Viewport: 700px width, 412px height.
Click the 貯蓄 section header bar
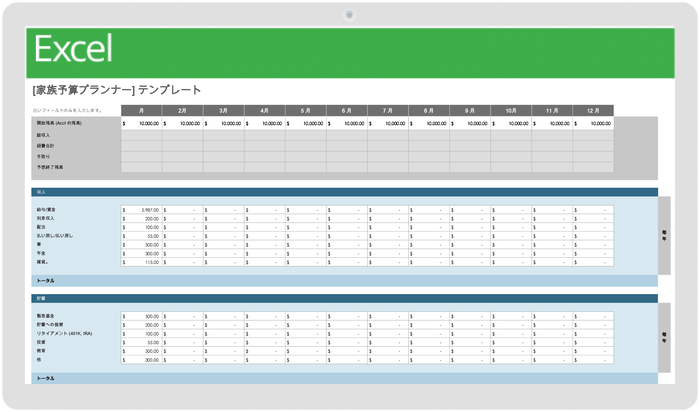[344, 298]
